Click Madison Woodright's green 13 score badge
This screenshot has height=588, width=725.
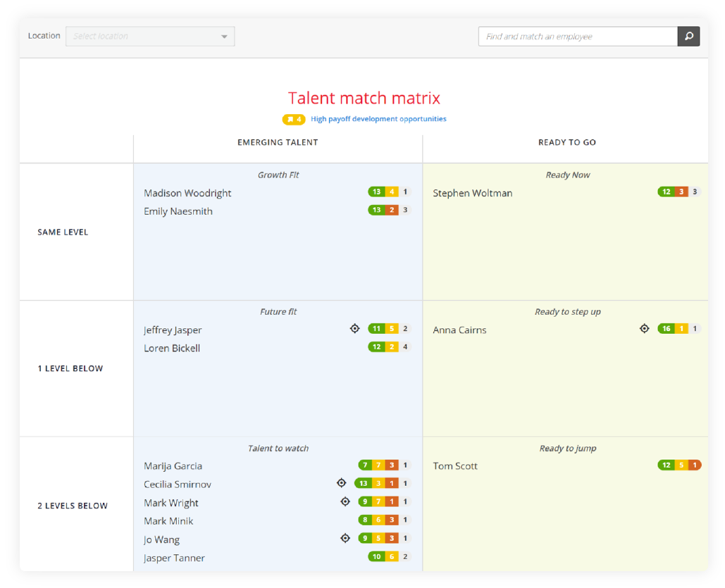pos(376,192)
